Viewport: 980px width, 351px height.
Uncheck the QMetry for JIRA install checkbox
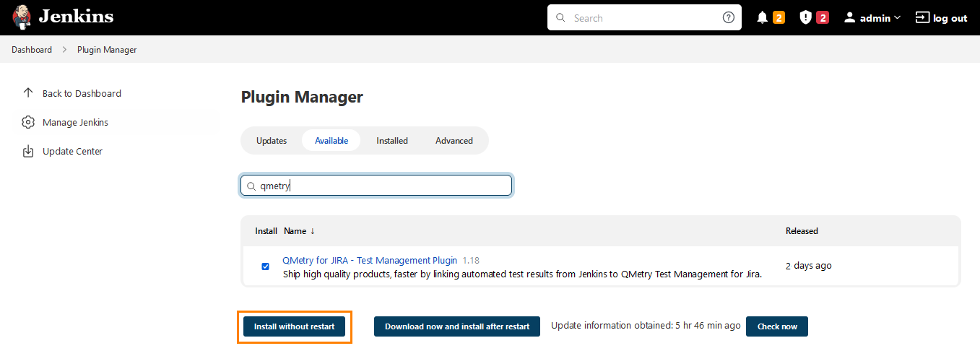coord(265,266)
